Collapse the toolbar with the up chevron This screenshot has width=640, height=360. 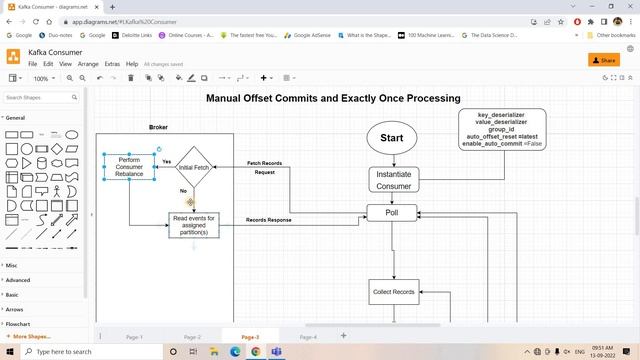pos(630,78)
